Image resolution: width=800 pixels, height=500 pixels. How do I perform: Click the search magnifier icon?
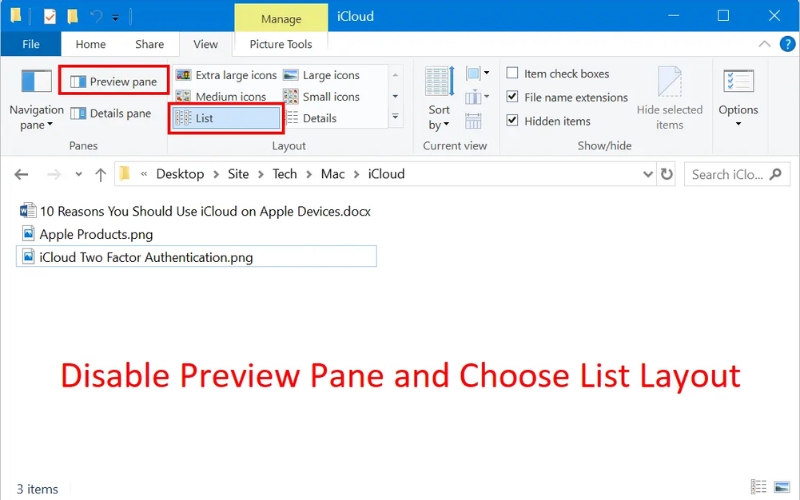coord(776,174)
